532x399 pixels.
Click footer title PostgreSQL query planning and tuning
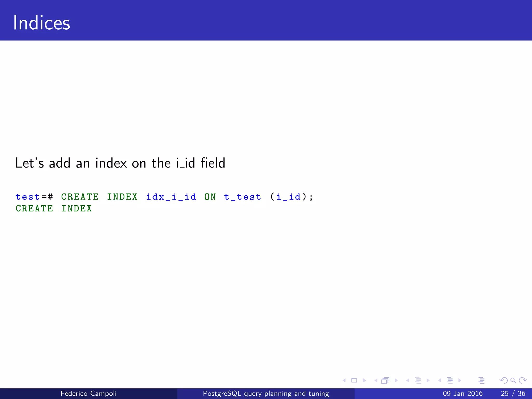266,394
